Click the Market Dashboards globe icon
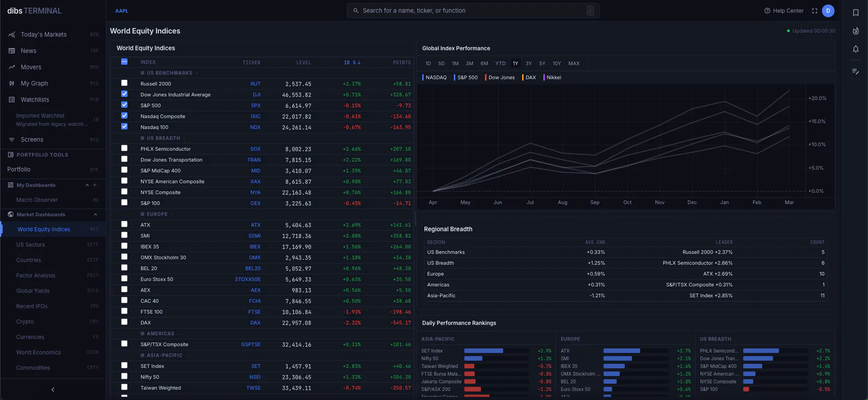This screenshot has height=400, width=868. click(x=11, y=214)
